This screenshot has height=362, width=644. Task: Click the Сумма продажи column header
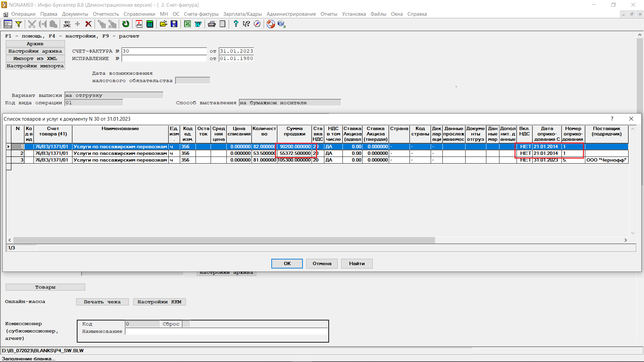click(294, 134)
